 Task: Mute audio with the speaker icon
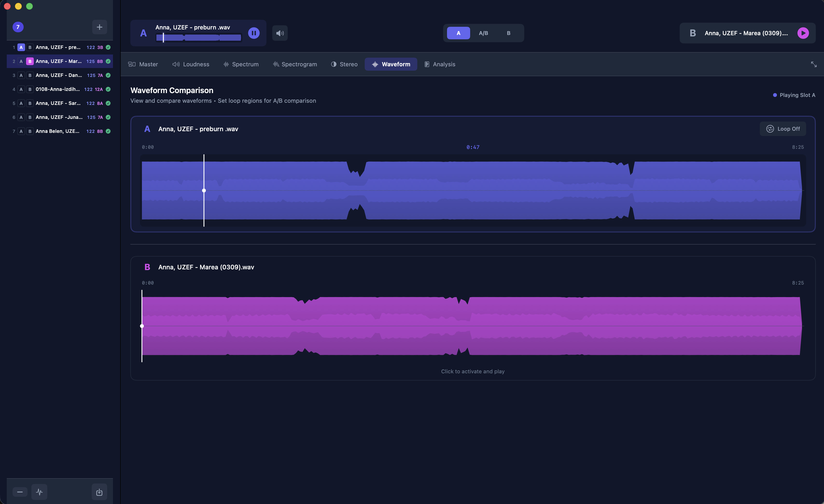point(280,33)
